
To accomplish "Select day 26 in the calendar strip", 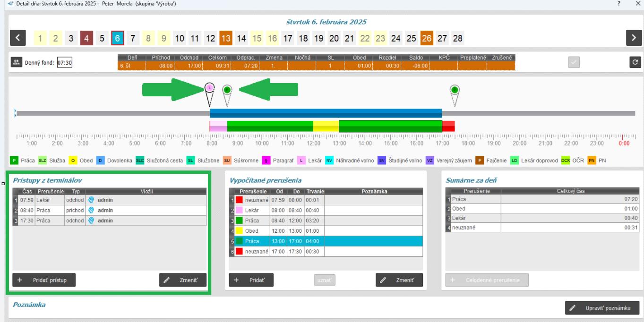I will tap(427, 38).
